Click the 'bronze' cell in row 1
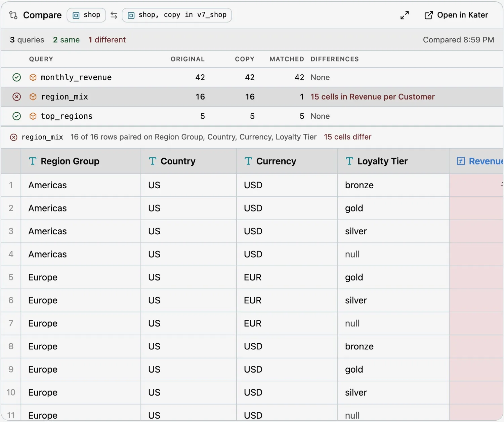This screenshot has width=504, height=422. [x=393, y=185]
